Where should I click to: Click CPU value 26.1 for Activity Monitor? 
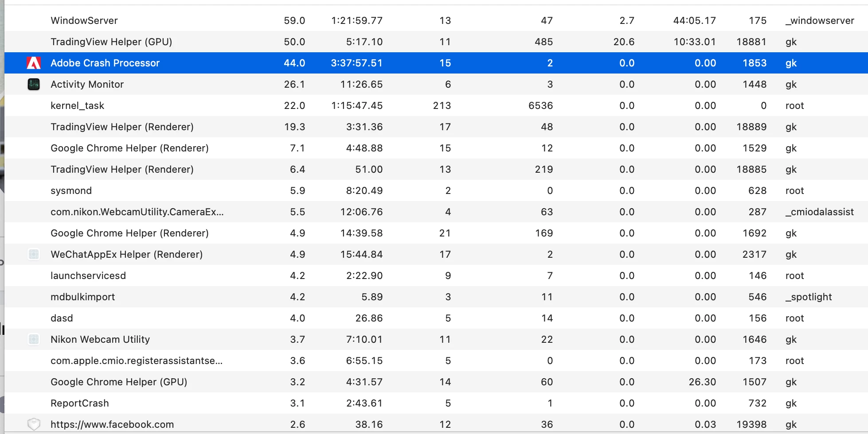pyautogui.click(x=294, y=84)
